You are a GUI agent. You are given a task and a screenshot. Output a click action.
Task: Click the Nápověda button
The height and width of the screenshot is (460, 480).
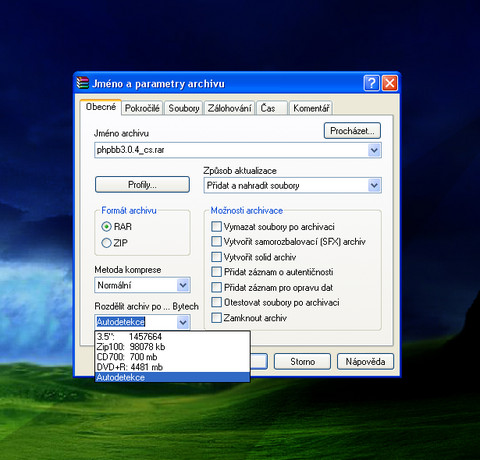pos(365,362)
